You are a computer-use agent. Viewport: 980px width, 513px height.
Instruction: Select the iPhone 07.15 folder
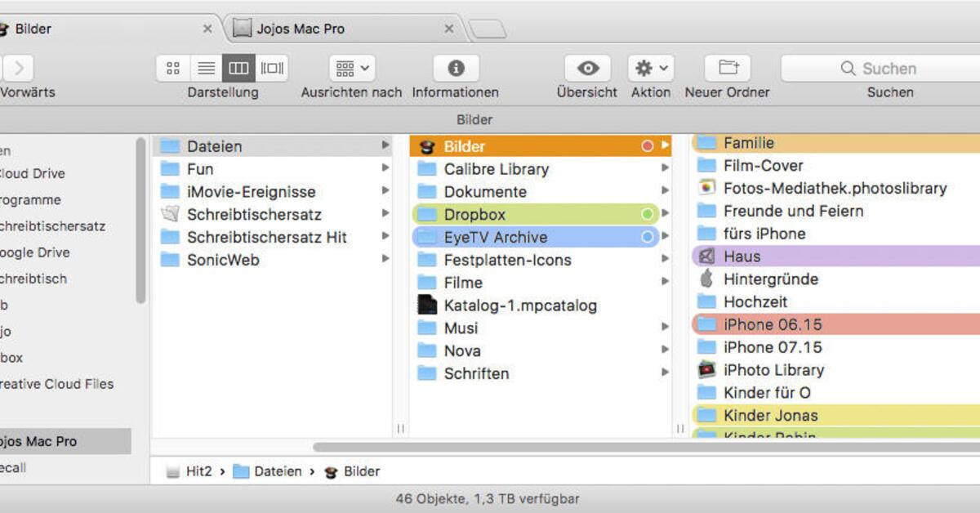click(x=835, y=347)
